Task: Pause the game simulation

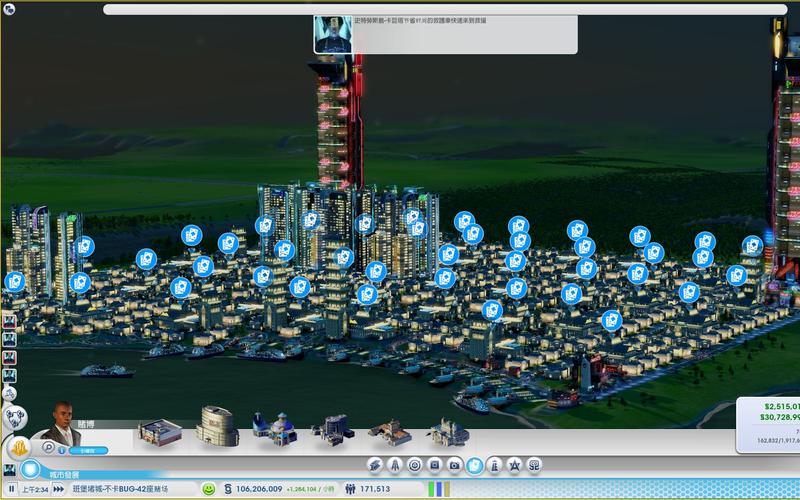Action: coord(11,490)
